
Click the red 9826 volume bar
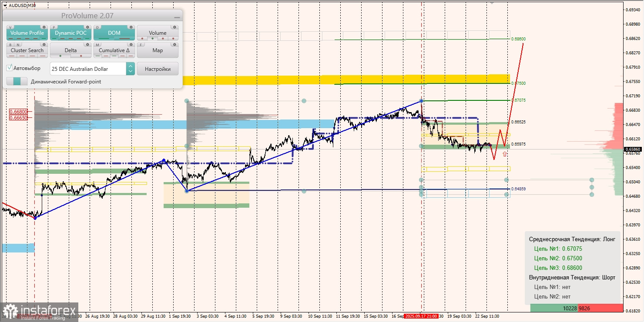(600, 308)
